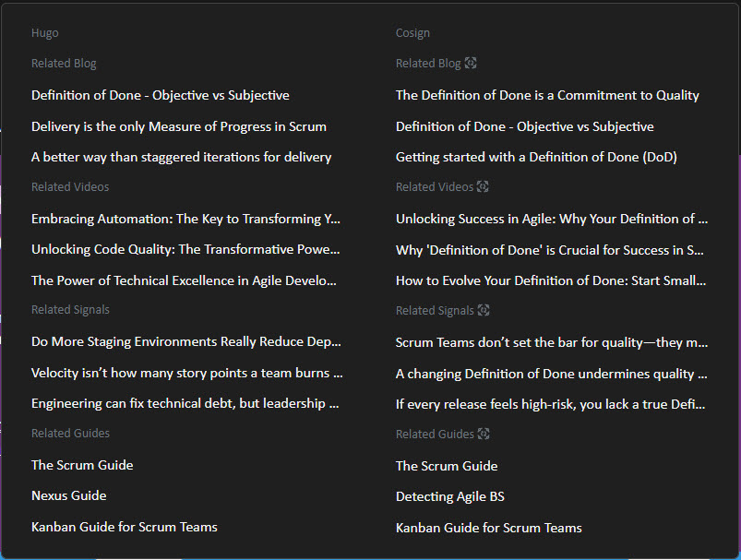Open 'A changing Definition of Done undermines quality' signal
The width and height of the screenshot is (741, 560).
552,374
